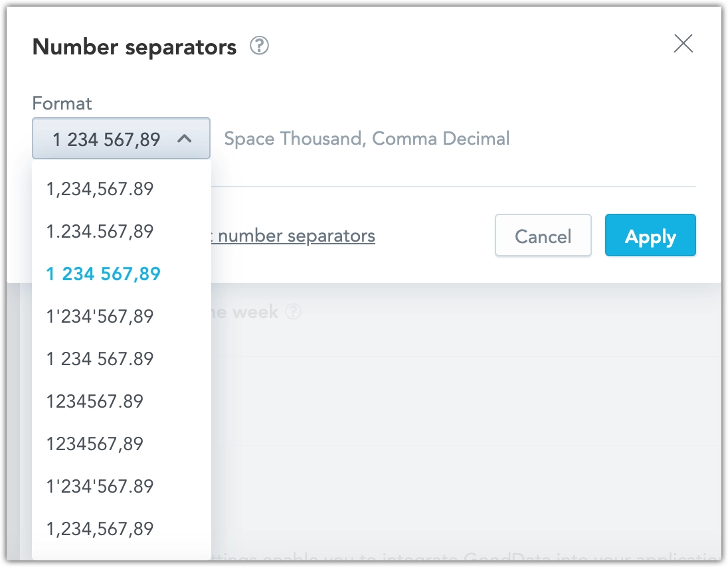Image resolution: width=728 pixels, height=567 pixels.
Task: Click the Number separators dialog title
Action: coord(135,46)
